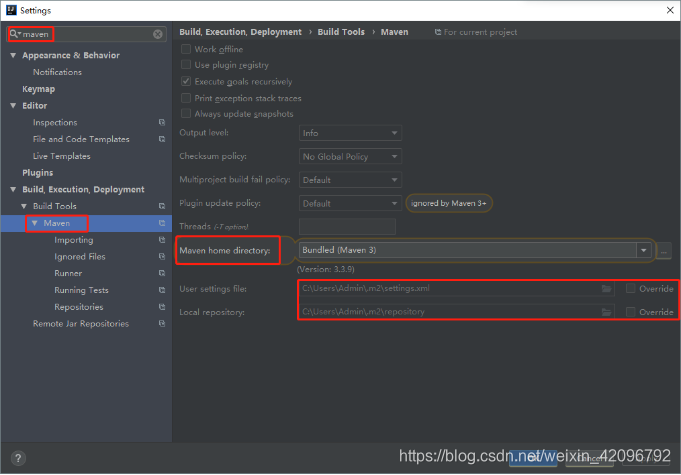Open the Output level dropdown
Image resolution: width=681 pixels, height=475 pixels.
pos(350,133)
